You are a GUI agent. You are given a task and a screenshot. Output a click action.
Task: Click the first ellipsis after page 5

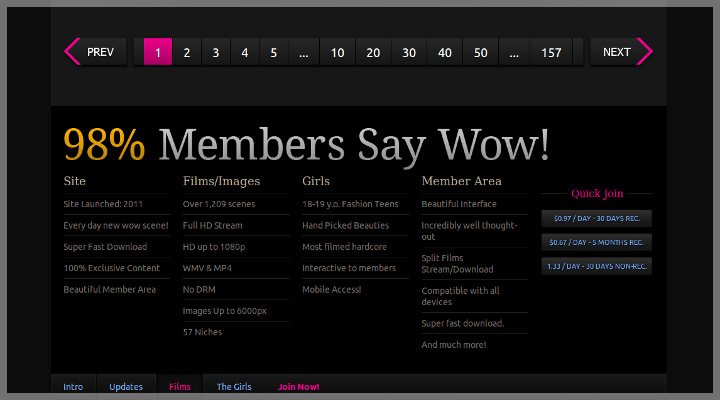tap(304, 52)
